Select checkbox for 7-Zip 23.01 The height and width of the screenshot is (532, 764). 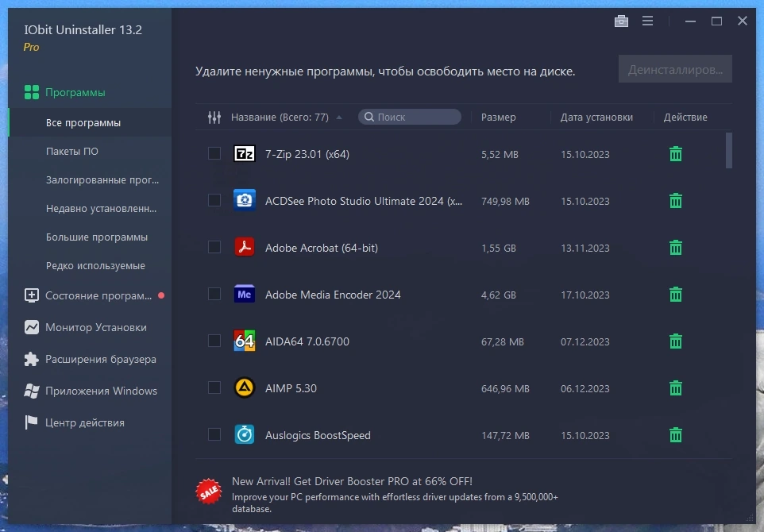coord(214,153)
